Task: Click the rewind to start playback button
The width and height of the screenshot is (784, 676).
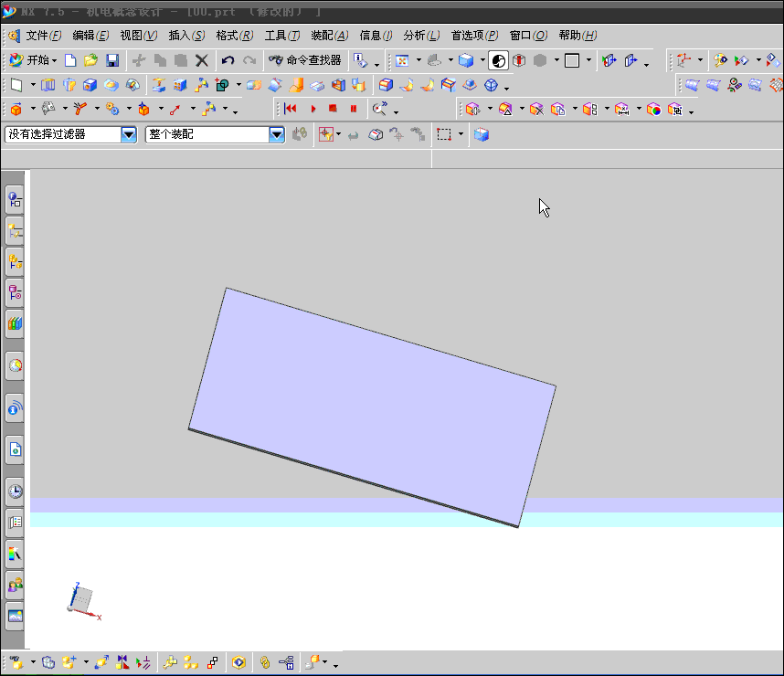Action: [290, 109]
